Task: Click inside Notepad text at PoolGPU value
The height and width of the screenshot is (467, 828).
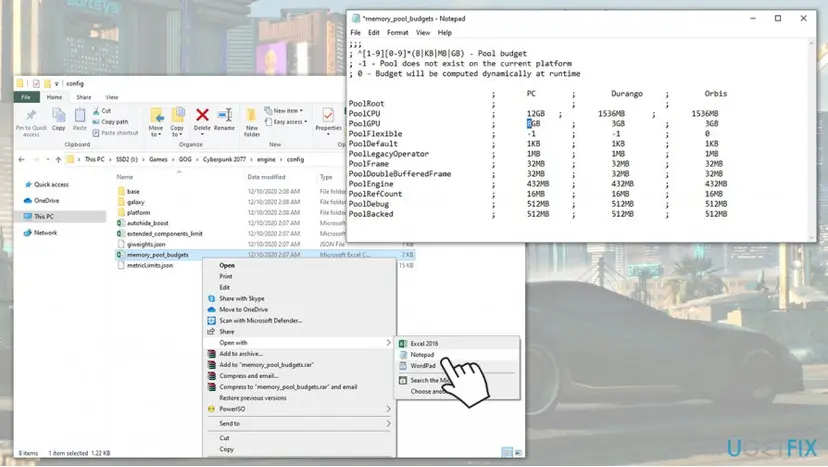Action: pyautogui.click(x=533, y=124)
